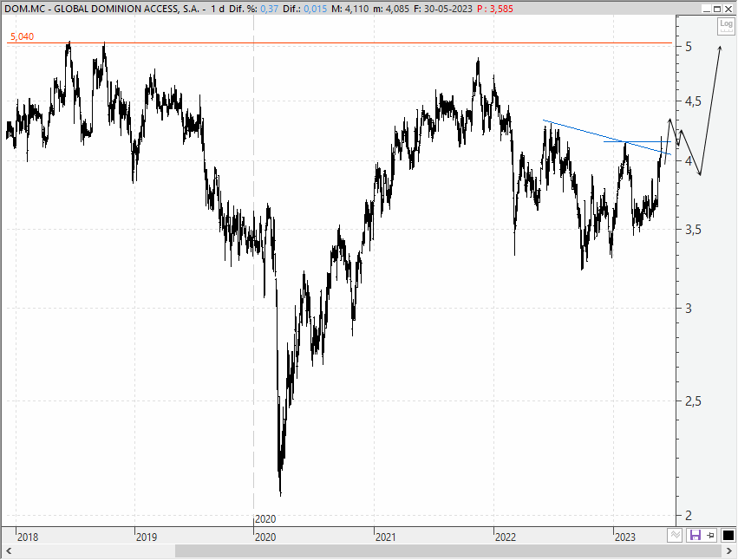Click the orange 5,040 level label
The width and height of the screenshot is (738, 560).
23,36
